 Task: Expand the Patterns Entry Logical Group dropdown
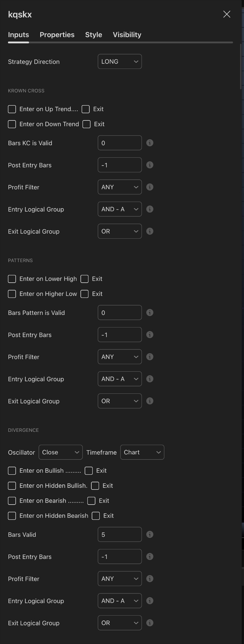120,379
